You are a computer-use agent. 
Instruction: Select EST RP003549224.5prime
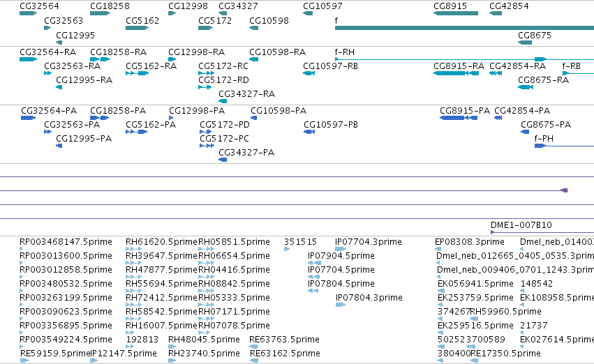tap(66, 340)
